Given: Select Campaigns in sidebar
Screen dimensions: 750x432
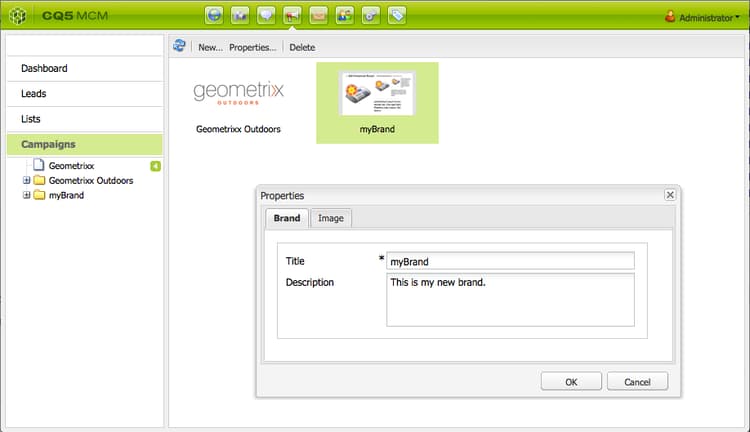Looking at the screenshot, I should (85, 144).
